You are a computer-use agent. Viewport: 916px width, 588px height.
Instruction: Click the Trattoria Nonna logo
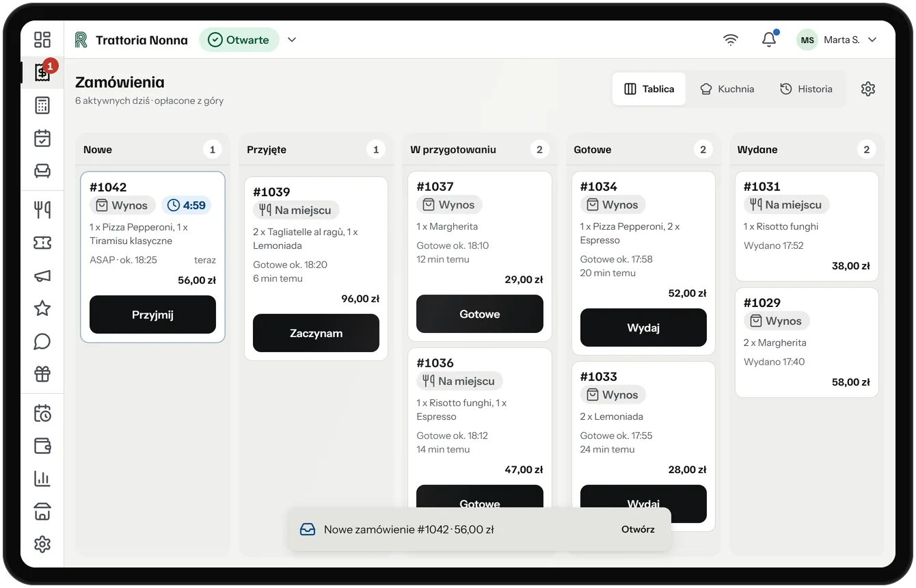coord(81,40)
